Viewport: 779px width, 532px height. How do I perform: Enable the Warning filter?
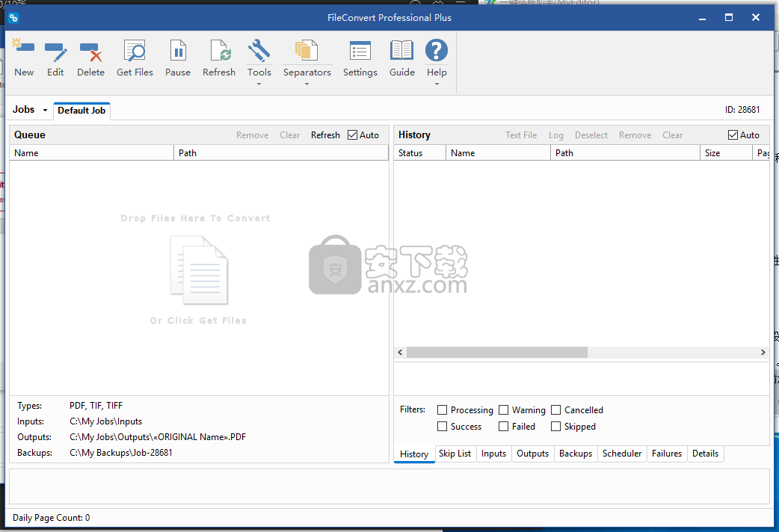[x=503, y=409]
